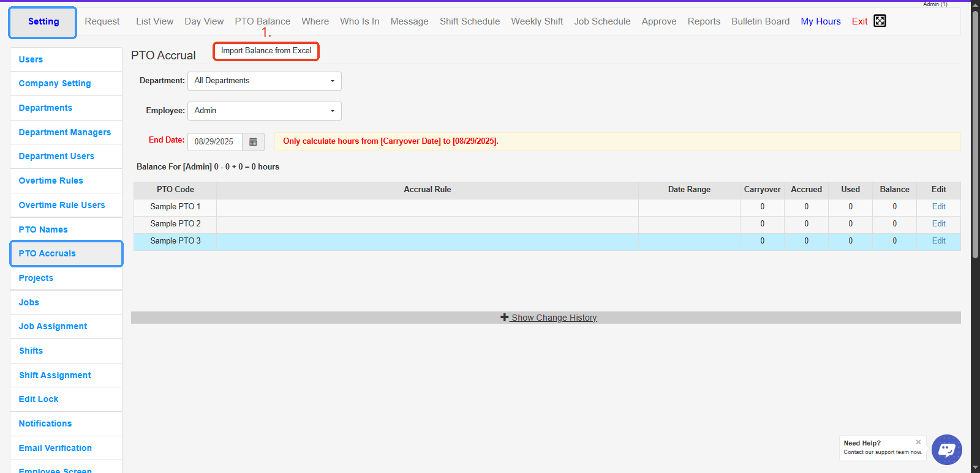This screenshot has width=980, height=473.
Task: Click the fullscreen icon beside Exit
Action: click(880, 21)
